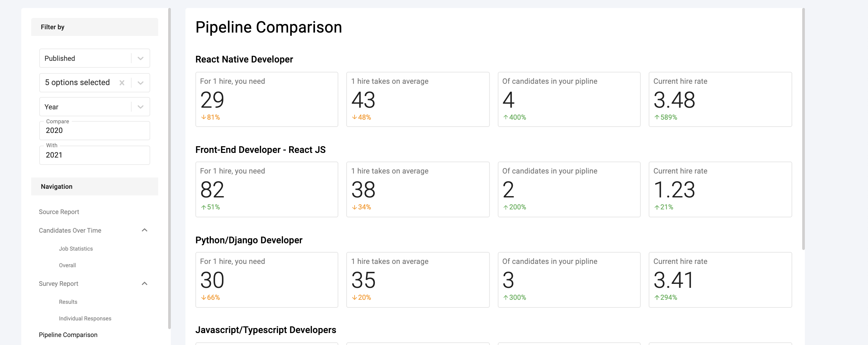This screenshot has width=868, height=345.
Task: Collapse the Survey Report section
Action: click(145, 283)
